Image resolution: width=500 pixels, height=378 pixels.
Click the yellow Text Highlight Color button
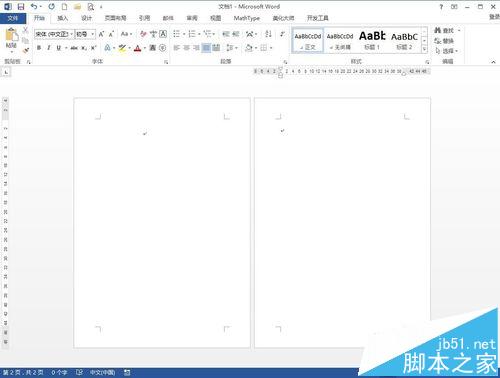(122, 48)
